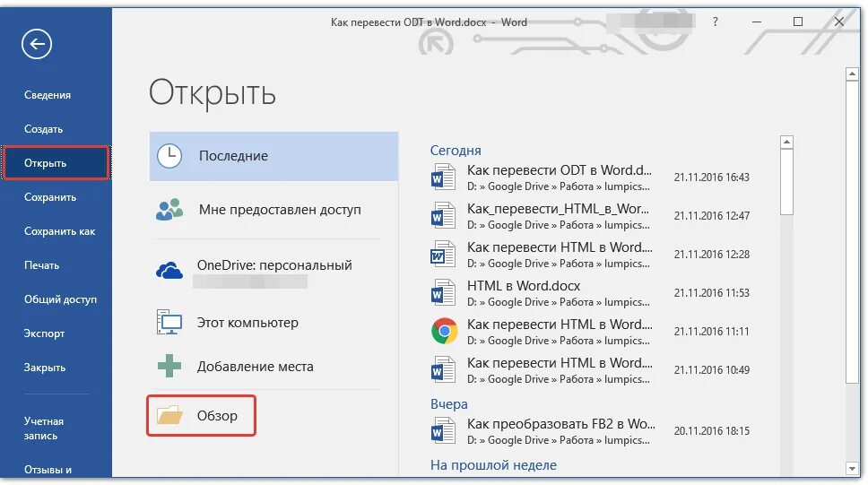Screen dimensions: 868x485
Task: Click the На прошлой неделе heading
Action: [x=493, y=465]
